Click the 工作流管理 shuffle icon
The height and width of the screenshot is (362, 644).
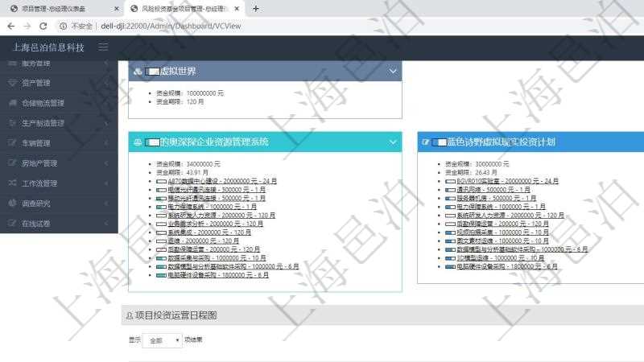tap(12, 183)
